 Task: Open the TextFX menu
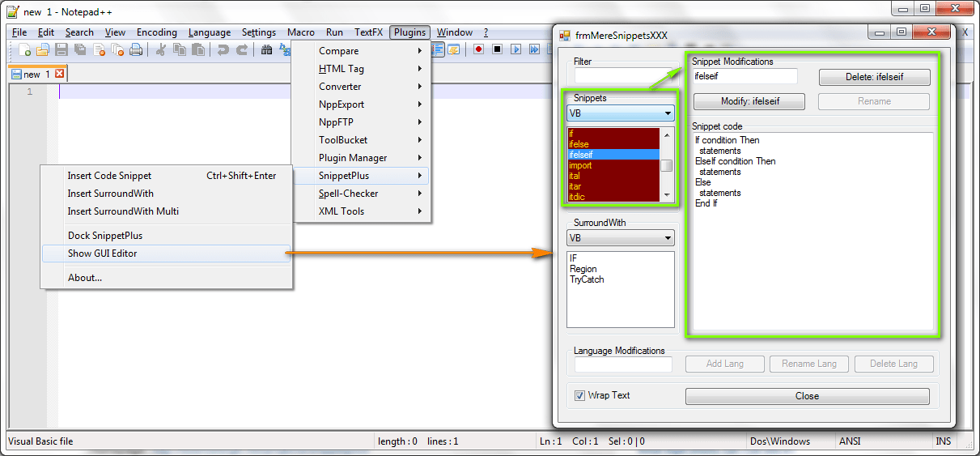[368, 32]
